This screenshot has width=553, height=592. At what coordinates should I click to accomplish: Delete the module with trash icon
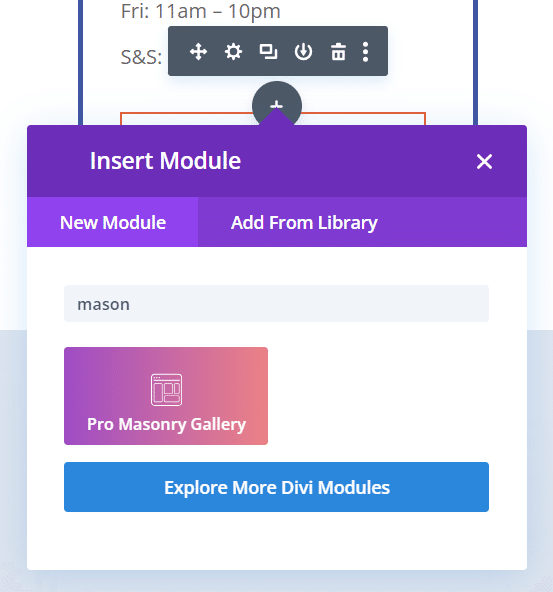click(x=338, y=52)
